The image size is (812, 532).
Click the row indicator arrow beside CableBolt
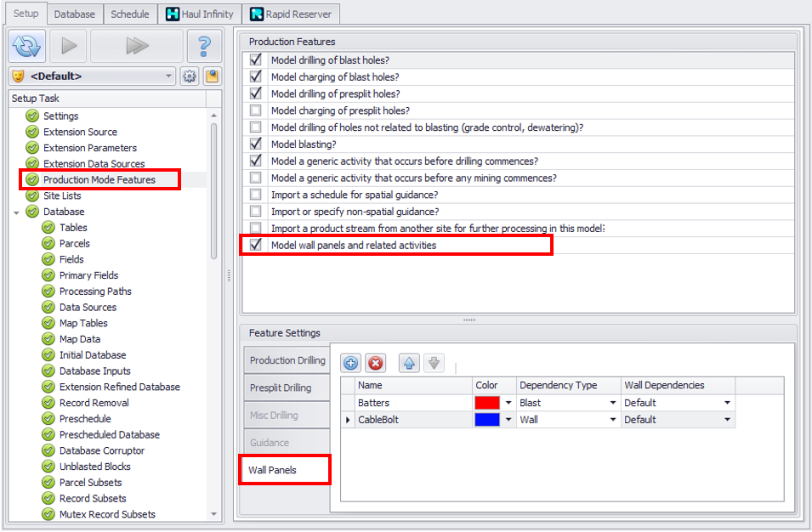tap(348, 420)
